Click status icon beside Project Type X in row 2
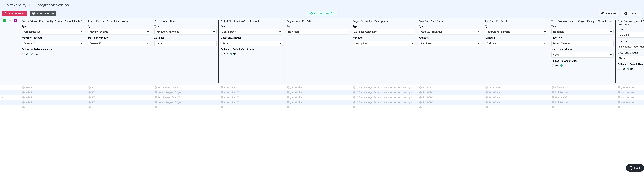This screenshot has width=644, height=179. 222,87
